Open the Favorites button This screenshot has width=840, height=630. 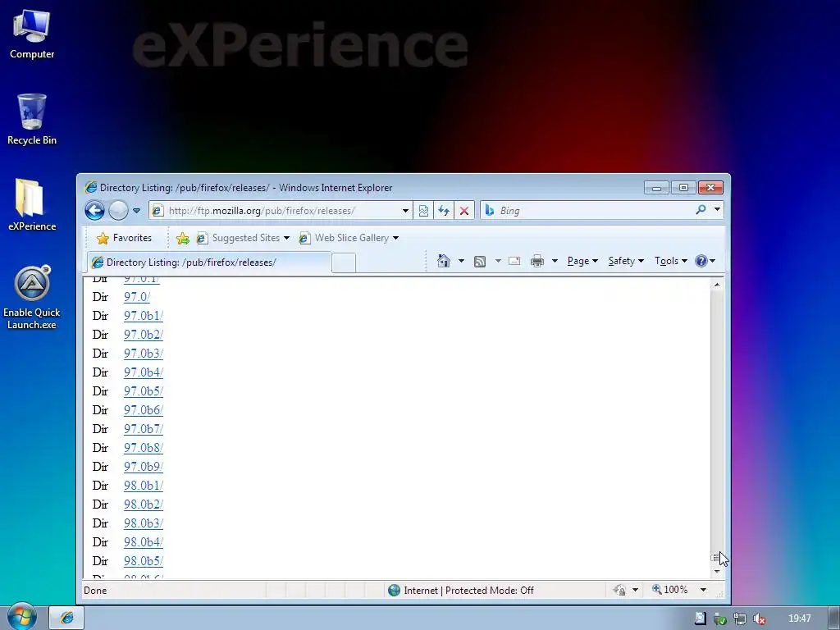tap(124, 238)
